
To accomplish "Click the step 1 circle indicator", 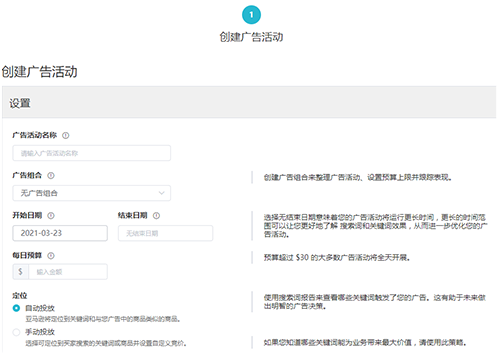I will [251, 15].
